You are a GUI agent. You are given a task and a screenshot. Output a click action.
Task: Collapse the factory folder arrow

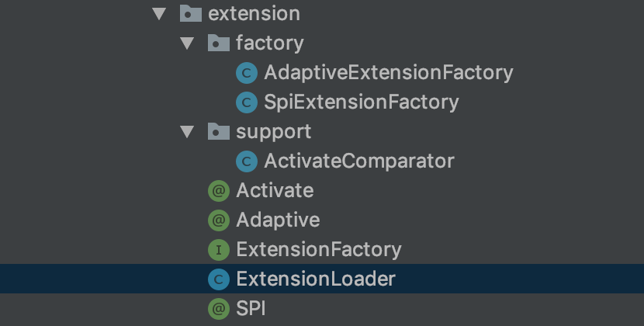pyautogui.click(x=187, y=43)
